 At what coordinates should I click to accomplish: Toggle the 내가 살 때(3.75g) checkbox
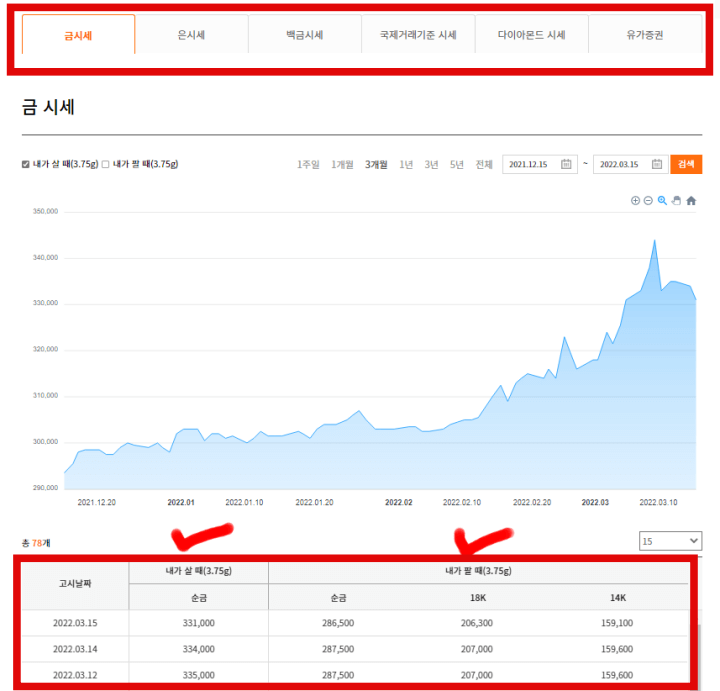[x=26, y=164]
